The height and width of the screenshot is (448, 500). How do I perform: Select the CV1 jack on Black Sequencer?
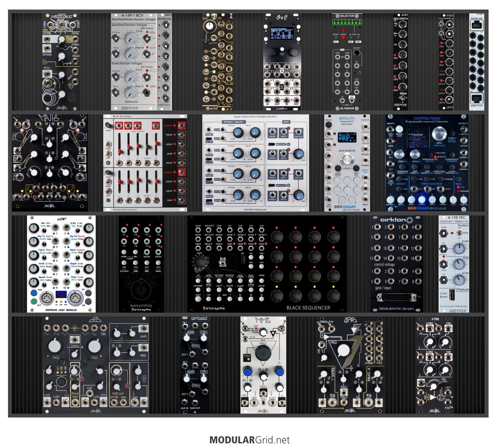(x=230, y=230)
